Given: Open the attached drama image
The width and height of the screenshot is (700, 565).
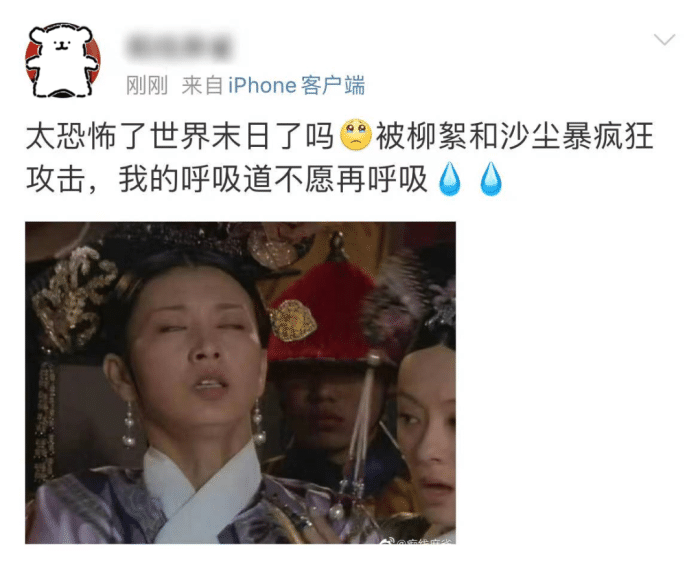Looking at the screenshot, I should (x=240, y=382).
